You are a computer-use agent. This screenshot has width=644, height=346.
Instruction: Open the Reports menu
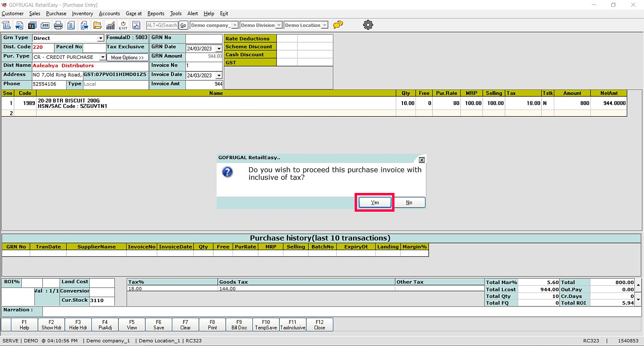coord(156,13)
